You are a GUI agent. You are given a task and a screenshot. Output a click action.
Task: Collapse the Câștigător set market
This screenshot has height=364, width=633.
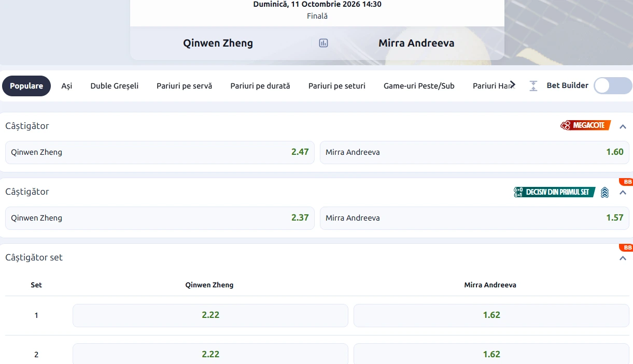click(x=623, y=258)
